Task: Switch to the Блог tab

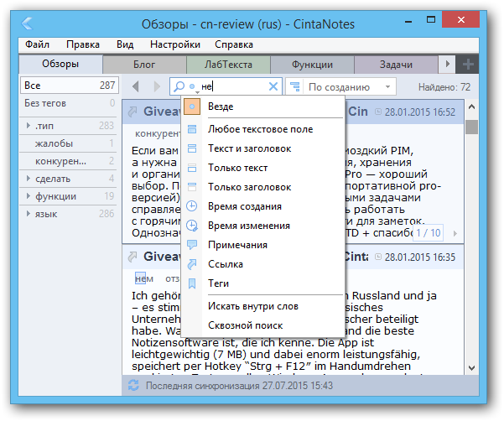Action: [144, 65]
